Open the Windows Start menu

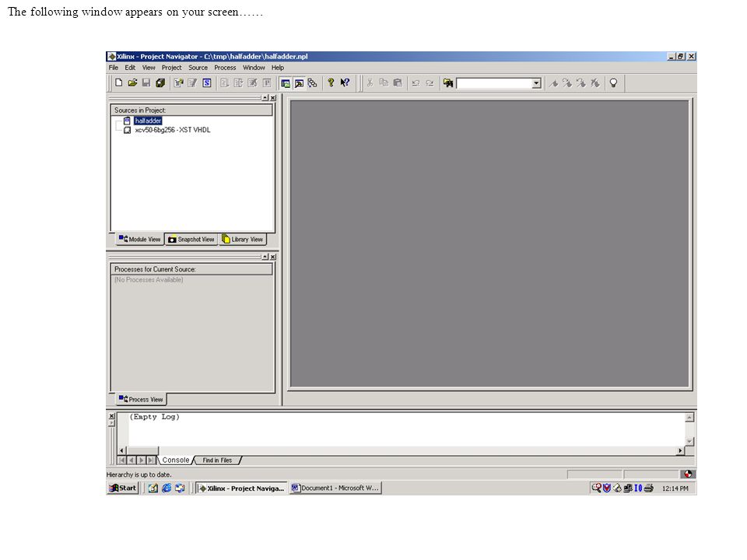click(123, 488)
